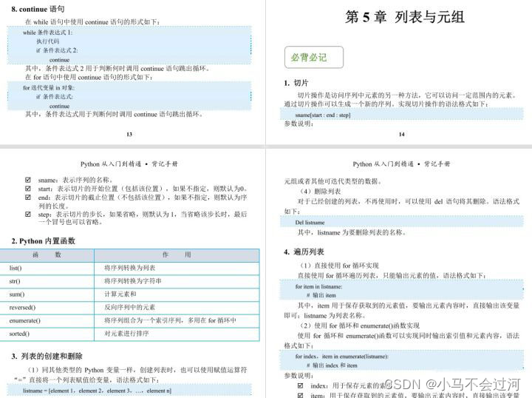
Task: Click the checkbox beside step description
Action: point(28,215)
